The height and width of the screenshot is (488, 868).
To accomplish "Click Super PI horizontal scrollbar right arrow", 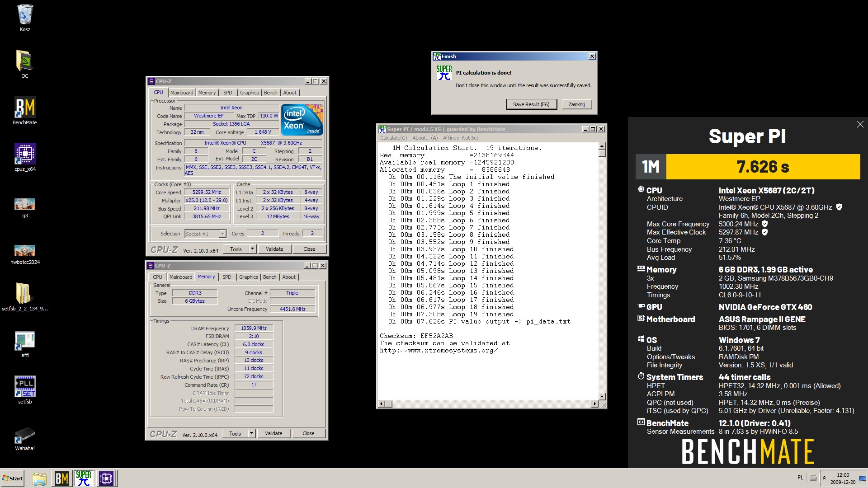I will 594,404.
